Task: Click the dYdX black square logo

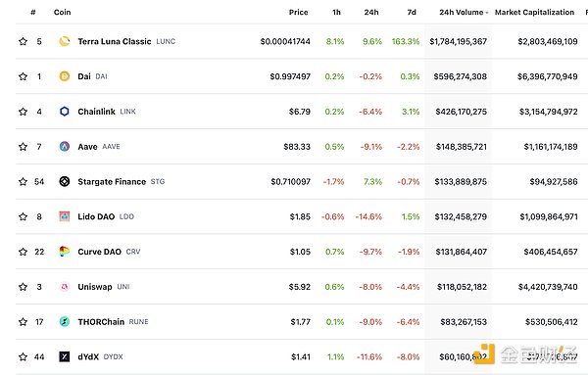Action: 65,356
